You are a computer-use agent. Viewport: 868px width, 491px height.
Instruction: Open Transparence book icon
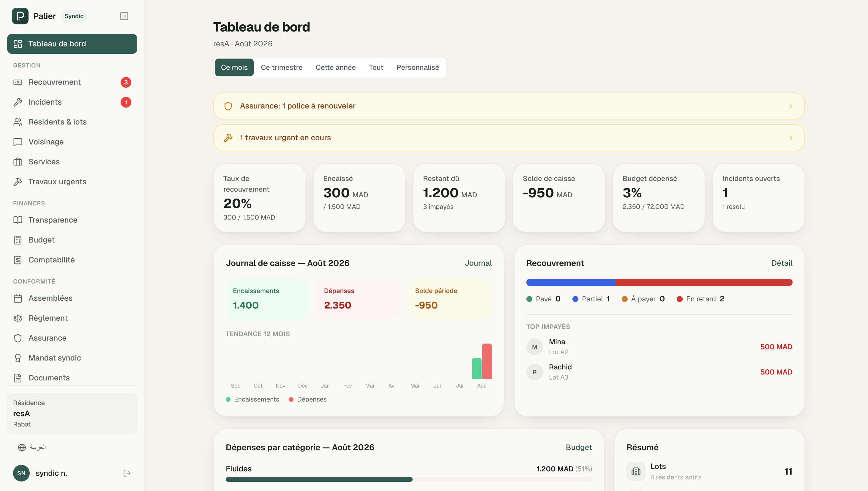tap(18, 220)
